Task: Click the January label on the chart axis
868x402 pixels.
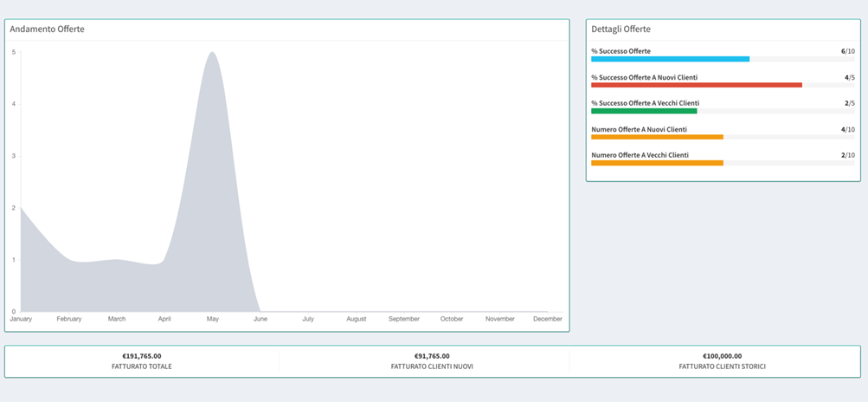Action: coord(22,319)
